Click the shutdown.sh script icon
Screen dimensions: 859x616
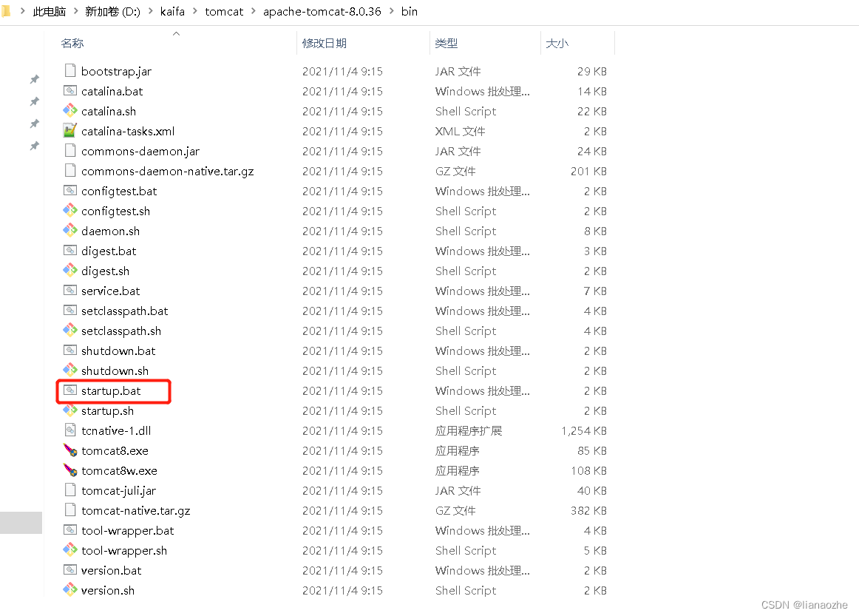70,370
